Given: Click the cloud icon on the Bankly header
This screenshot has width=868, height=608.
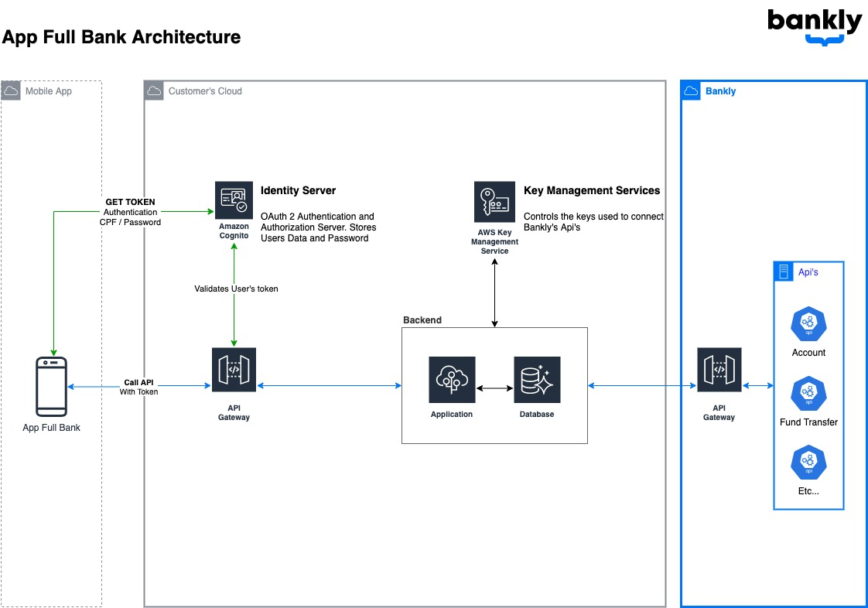Looking at the screenshot, I should (692, 91).
